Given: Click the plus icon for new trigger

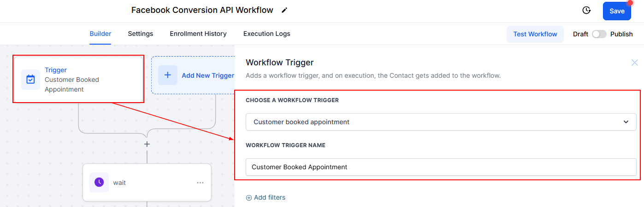Looking at the screenshot, I should [x=168, y=75].
